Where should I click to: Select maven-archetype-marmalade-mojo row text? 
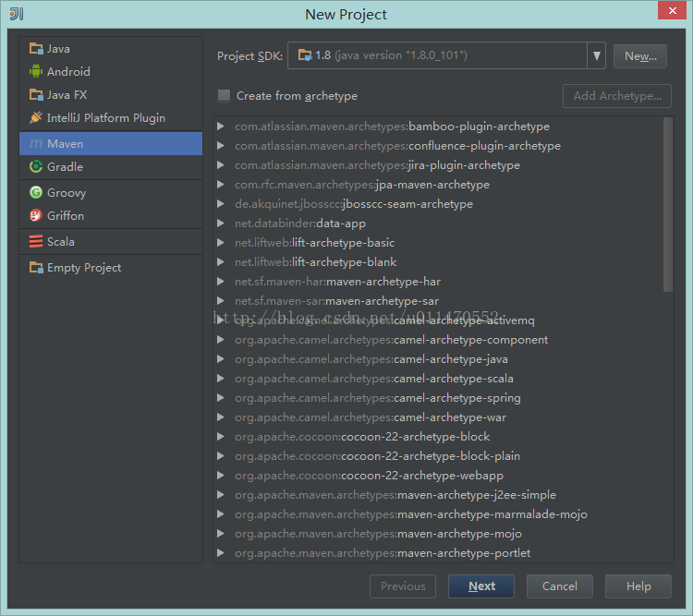click(411, 514)
